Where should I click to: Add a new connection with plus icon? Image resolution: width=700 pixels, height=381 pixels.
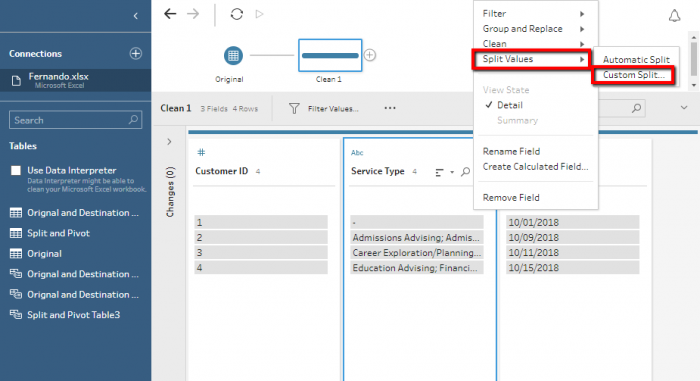coord(136,54)
